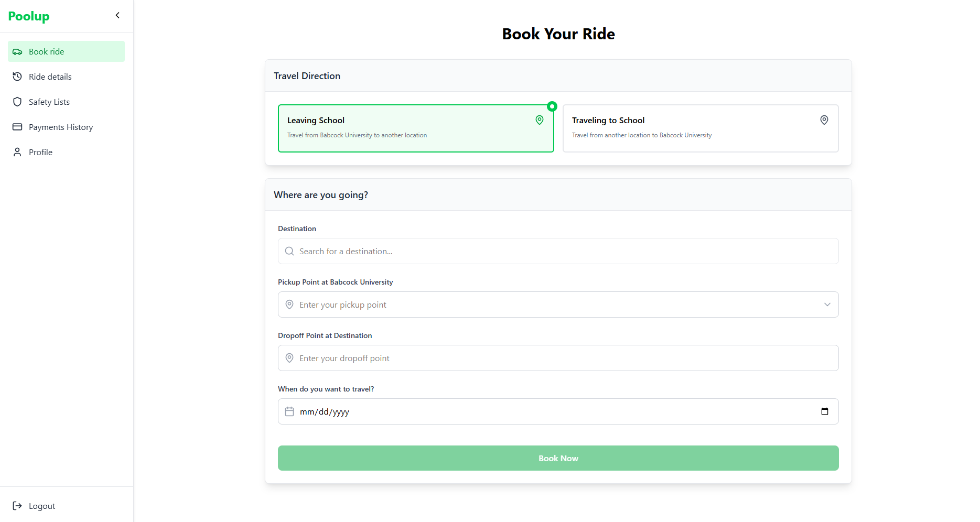Click the card icon for Payments History
The width and height of the screenshot is (980, 522).
click(x=17, y=127)
